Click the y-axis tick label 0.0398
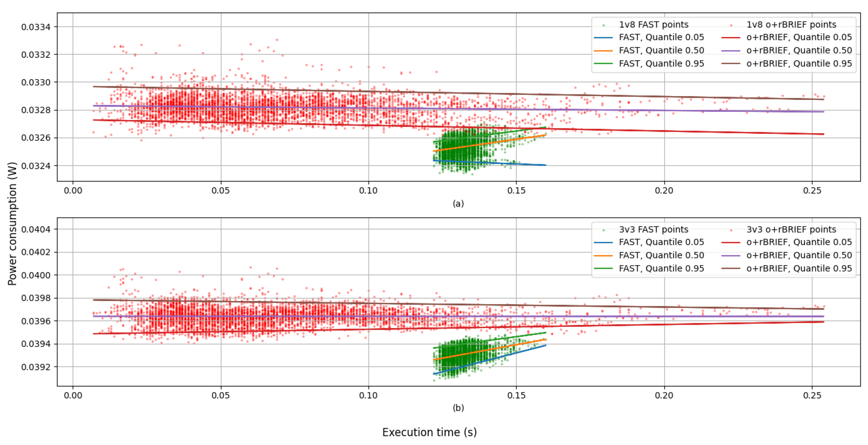Viewport: 868px width, 445px height. click(x=36, y=298)
